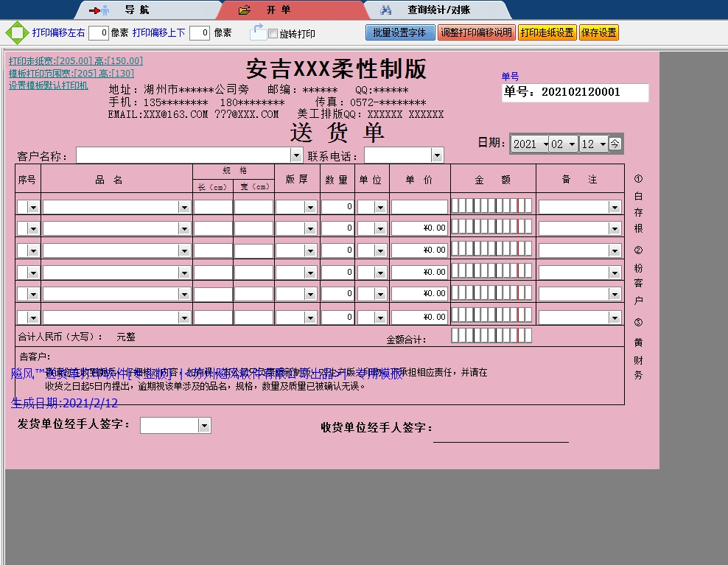
Task: Click the 保存设置 button
Action: [598, 32]
